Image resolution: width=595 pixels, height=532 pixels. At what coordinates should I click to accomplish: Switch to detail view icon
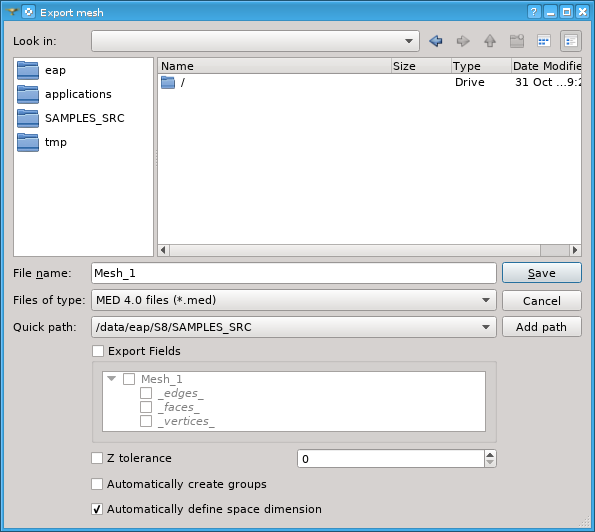point(571,41)
